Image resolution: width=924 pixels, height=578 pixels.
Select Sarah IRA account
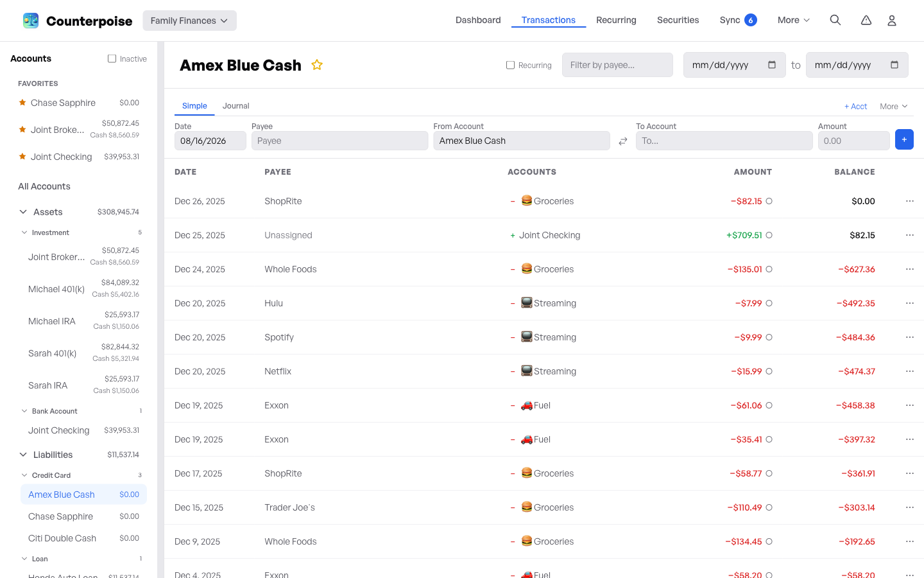(x=83, y=385)
